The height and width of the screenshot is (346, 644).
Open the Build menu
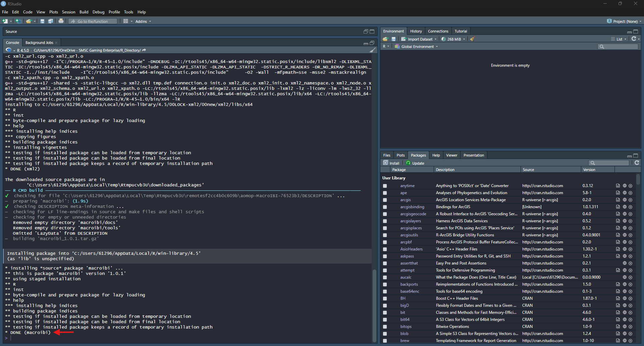(x=84, y=12)
